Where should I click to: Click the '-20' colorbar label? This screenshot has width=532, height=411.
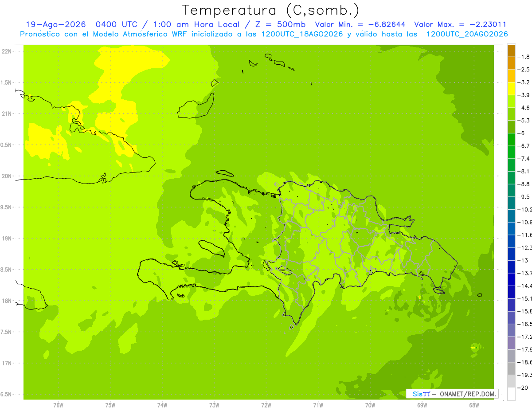point(522,388)
